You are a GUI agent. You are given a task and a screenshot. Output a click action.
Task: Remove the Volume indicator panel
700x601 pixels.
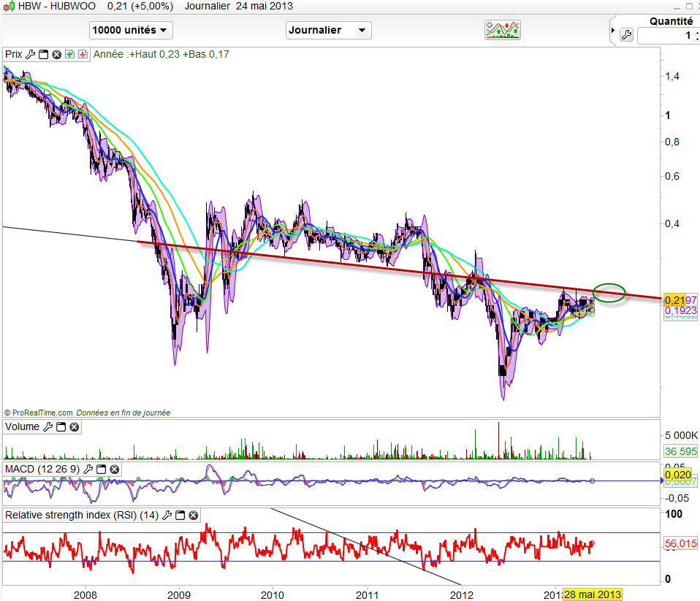pyautogui.click(x=74, y=427)
